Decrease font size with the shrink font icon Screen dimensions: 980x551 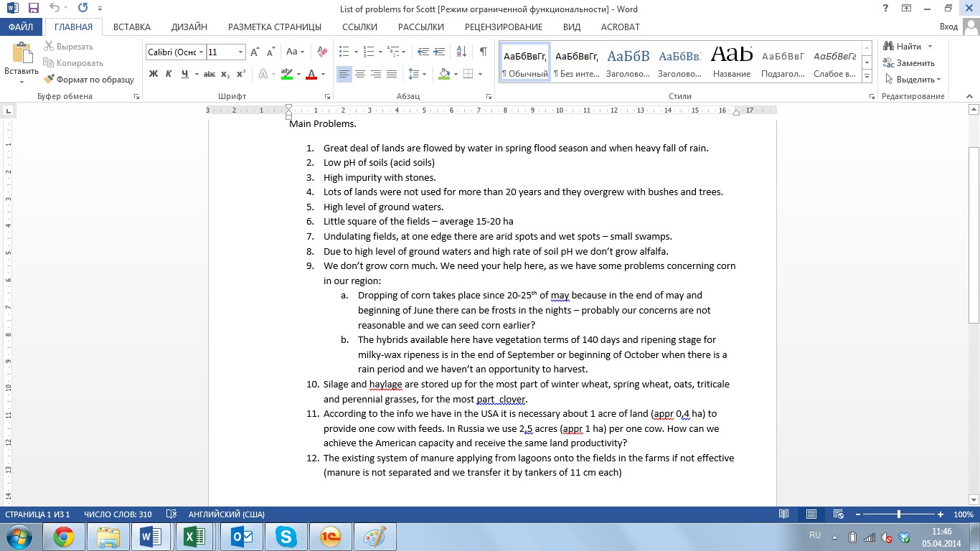[270, 52]
